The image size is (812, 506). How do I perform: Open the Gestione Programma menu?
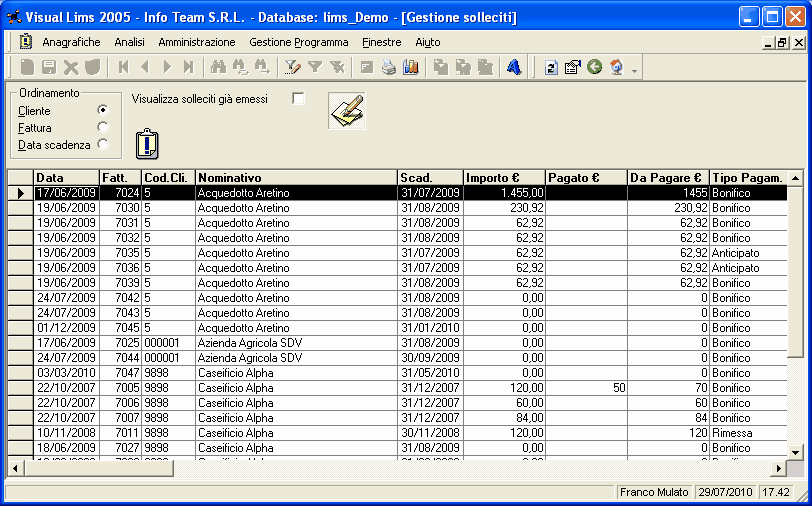299,42
